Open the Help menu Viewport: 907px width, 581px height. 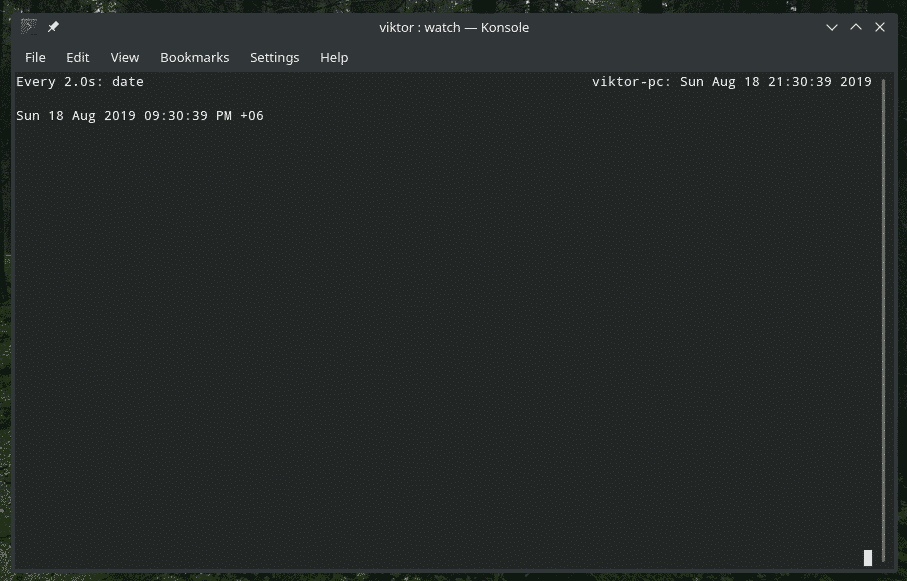(334, 57)
